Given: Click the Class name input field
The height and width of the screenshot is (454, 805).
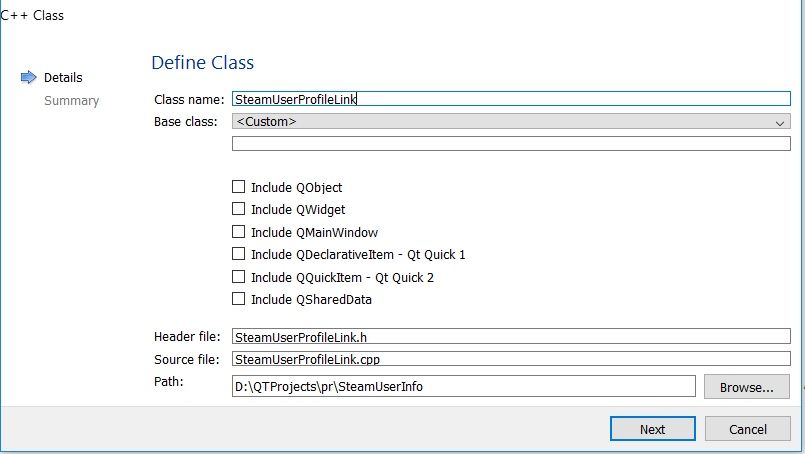Looking at the screenshot, I should [x=510, y=99].
